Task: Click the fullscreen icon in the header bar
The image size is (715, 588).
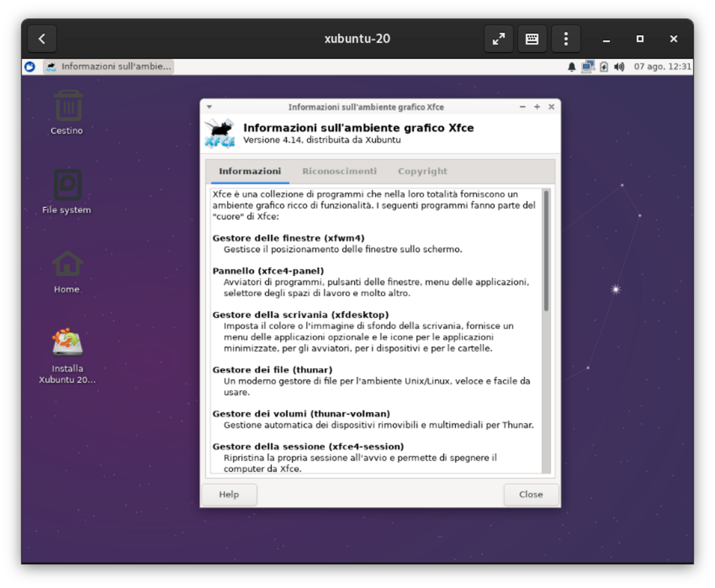Action: click(x=498, y=39)
